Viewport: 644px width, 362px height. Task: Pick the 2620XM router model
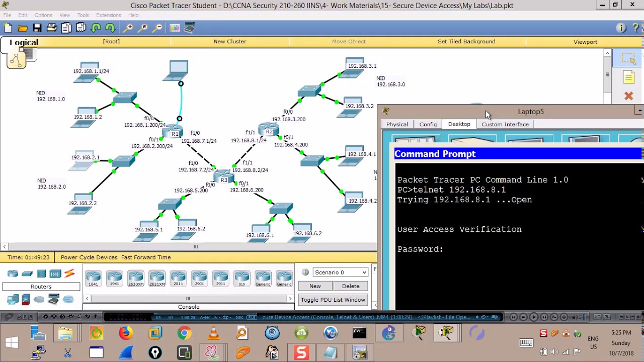pyautogui.click(x=136, y=279)
